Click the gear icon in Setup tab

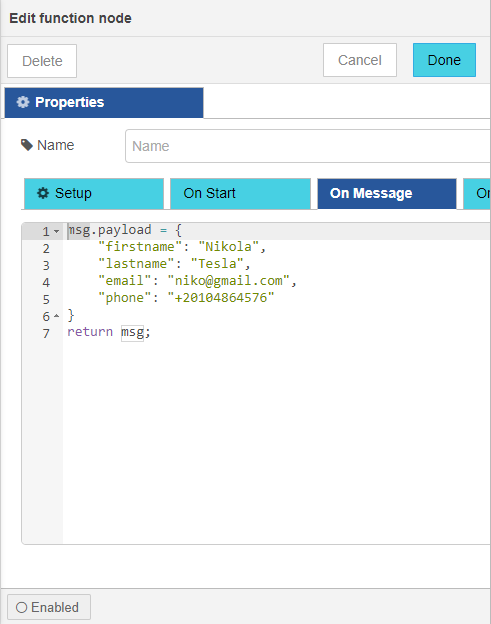43,193
